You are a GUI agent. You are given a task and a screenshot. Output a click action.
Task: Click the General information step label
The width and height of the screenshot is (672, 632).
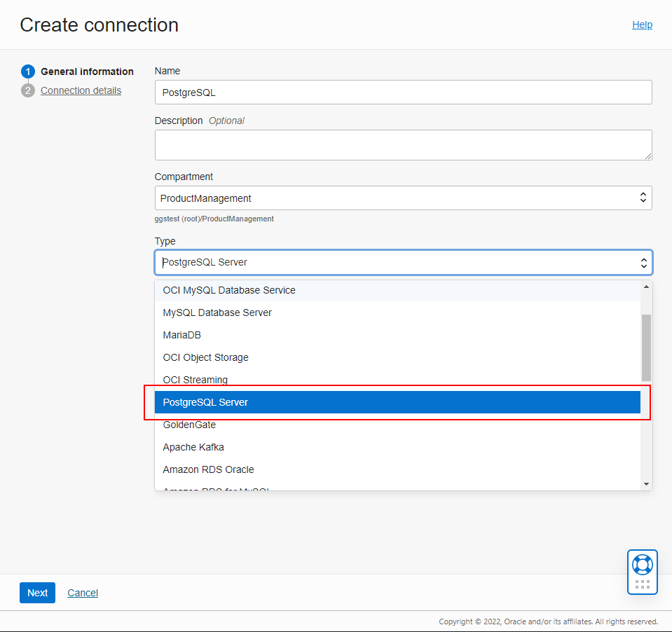86,71
